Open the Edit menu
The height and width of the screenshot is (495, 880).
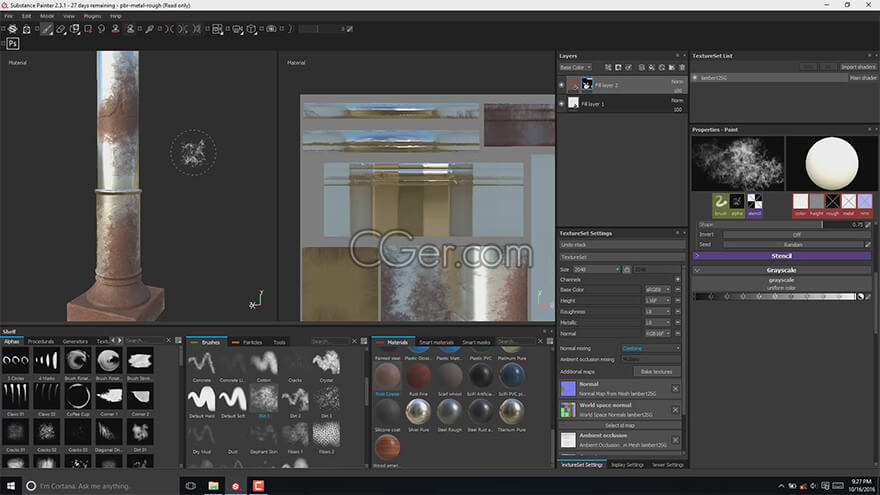[26, 16]
